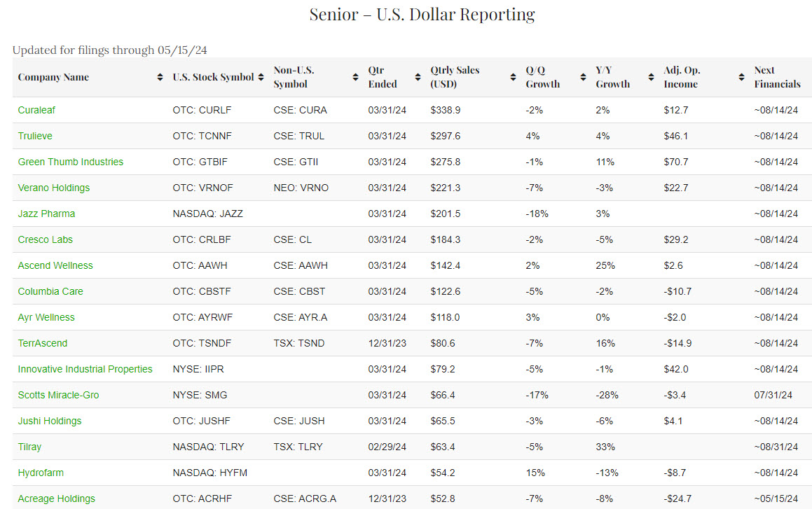Click sort arrows for U.S. Stock Symbol

tap(261, 78)
